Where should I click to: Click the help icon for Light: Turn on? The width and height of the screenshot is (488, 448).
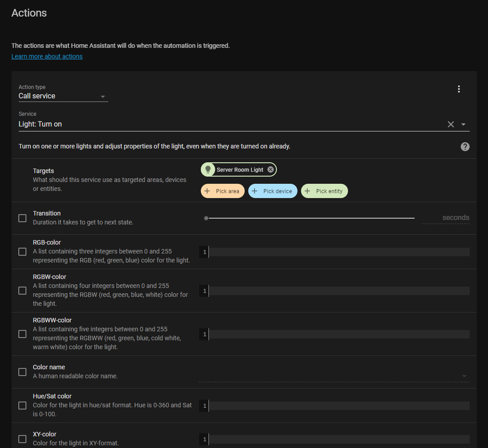pyautogui.click(x=465, y=147)
